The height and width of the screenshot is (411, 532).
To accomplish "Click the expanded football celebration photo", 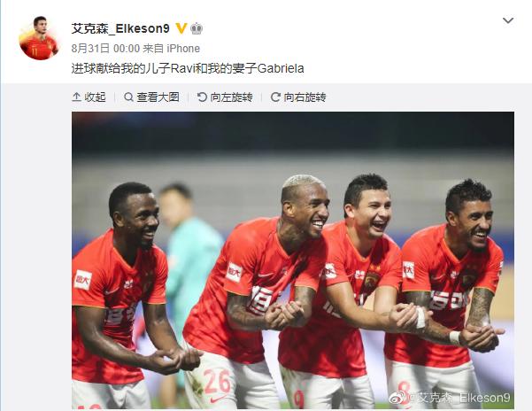I will click(293, 260).
